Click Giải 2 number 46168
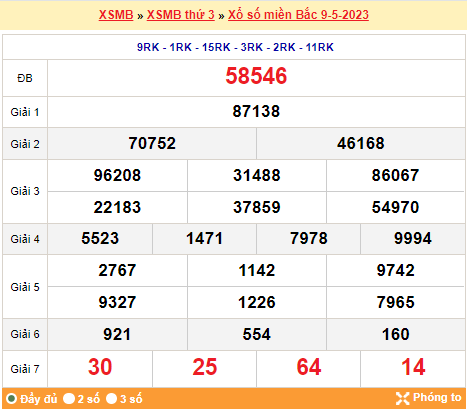Screen dimensions: 467x411 pyautogui.click(x=361, y=144)
